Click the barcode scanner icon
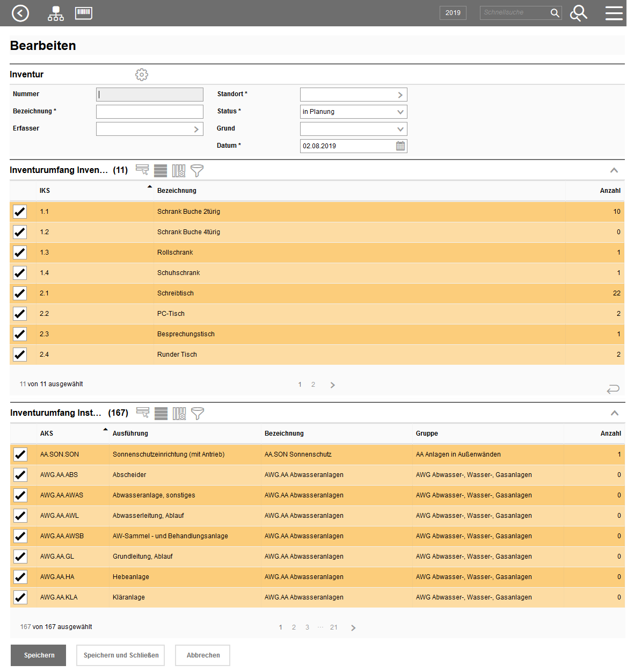The width and height of the screenshot is (627, 672). pyautogui.click(x=84, y=13)
